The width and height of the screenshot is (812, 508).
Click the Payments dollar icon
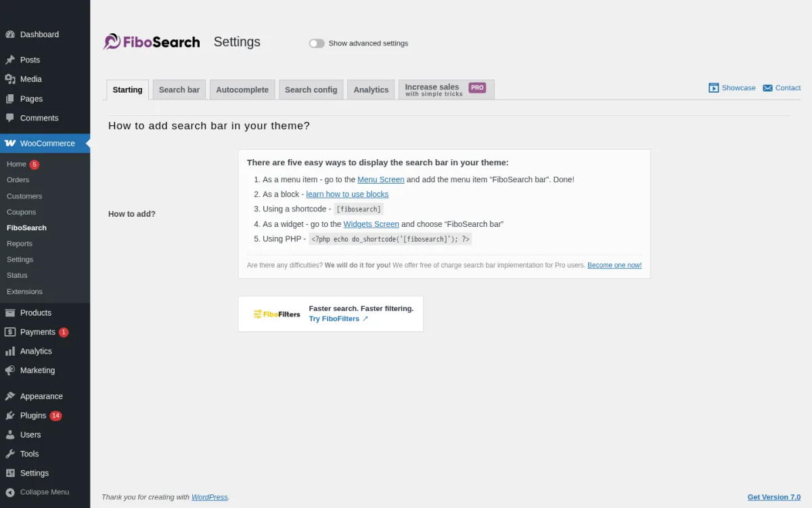(x=10, y=332)
